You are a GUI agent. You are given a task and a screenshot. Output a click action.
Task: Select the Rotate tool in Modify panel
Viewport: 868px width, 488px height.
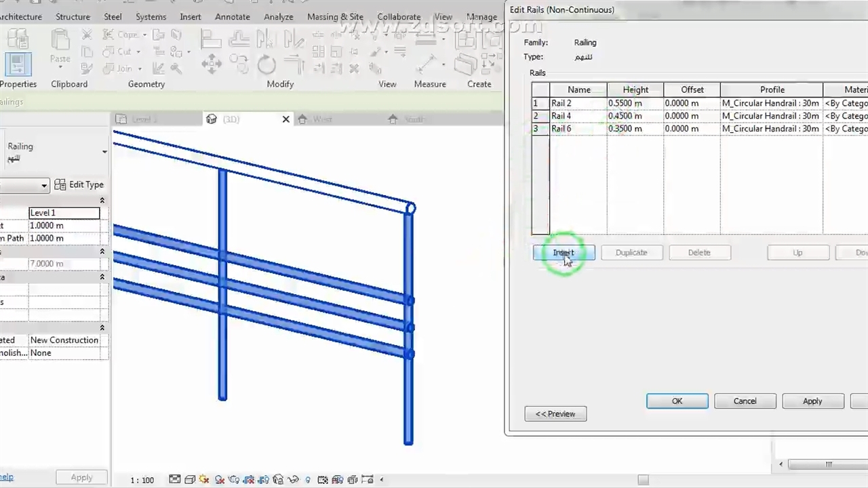click(266, 65)
